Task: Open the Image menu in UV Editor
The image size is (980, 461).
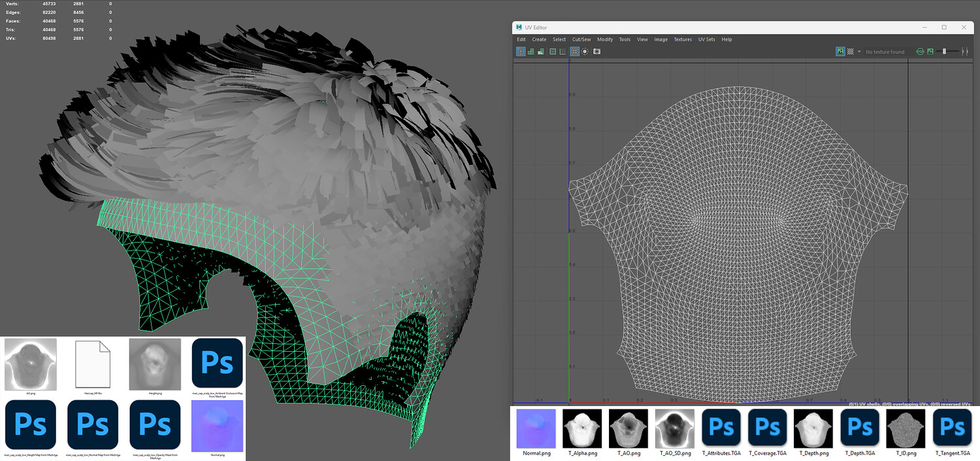Action: (661, 39)
